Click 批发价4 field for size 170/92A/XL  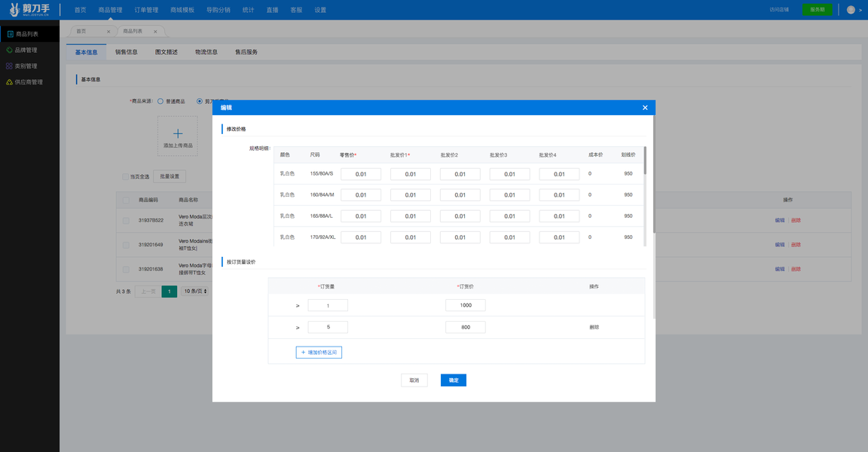(x=559, y=237)
